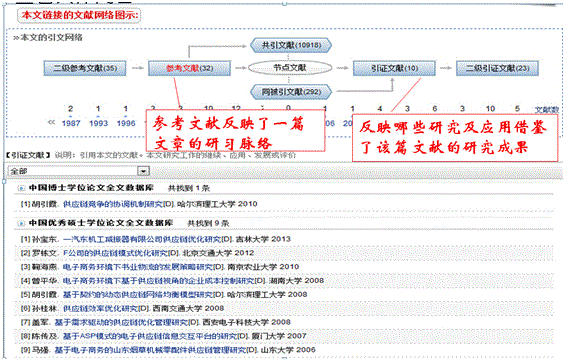Open thesis 基于需求驱动的供应链优化管理研究

[121, 322]
